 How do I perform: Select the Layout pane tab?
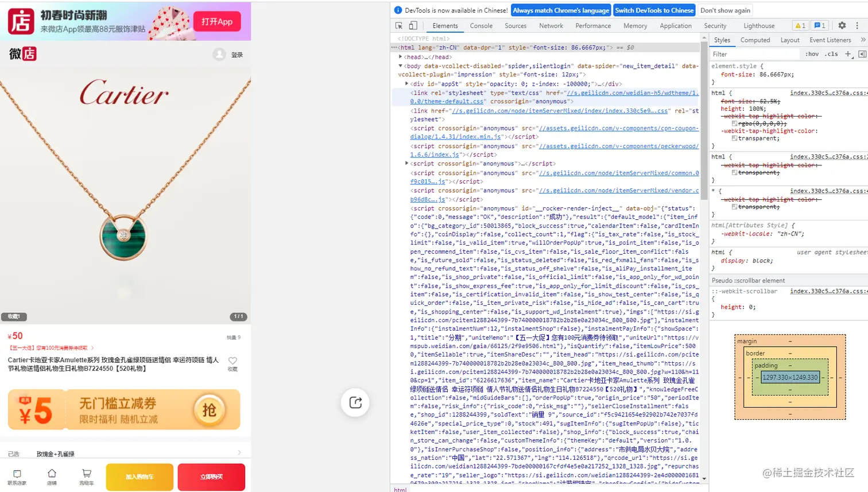pos(790,40)
